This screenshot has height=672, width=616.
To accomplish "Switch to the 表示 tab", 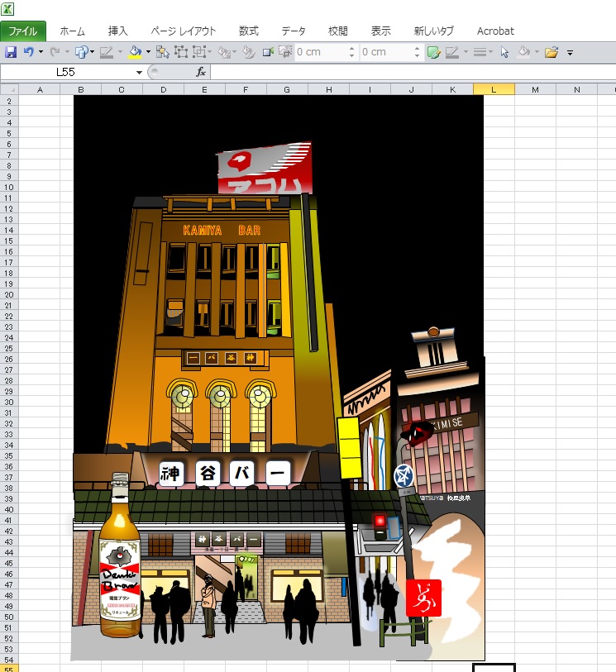I will (380, 31).
